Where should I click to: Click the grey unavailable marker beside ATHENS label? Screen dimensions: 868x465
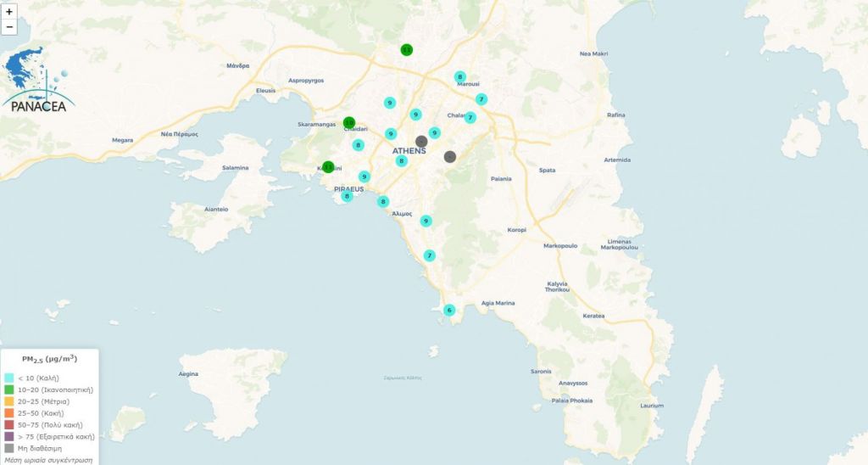tap(421, 141)
